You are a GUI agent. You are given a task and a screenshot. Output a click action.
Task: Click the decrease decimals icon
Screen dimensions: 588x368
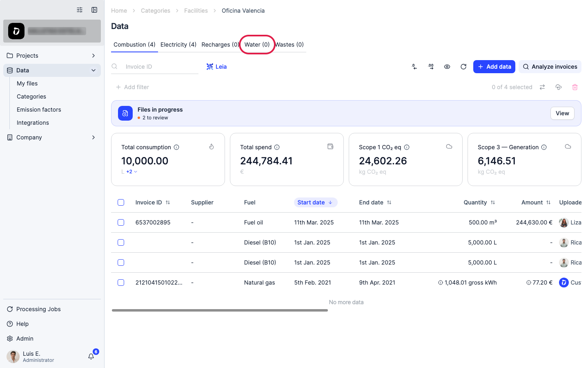pos(414,67)
